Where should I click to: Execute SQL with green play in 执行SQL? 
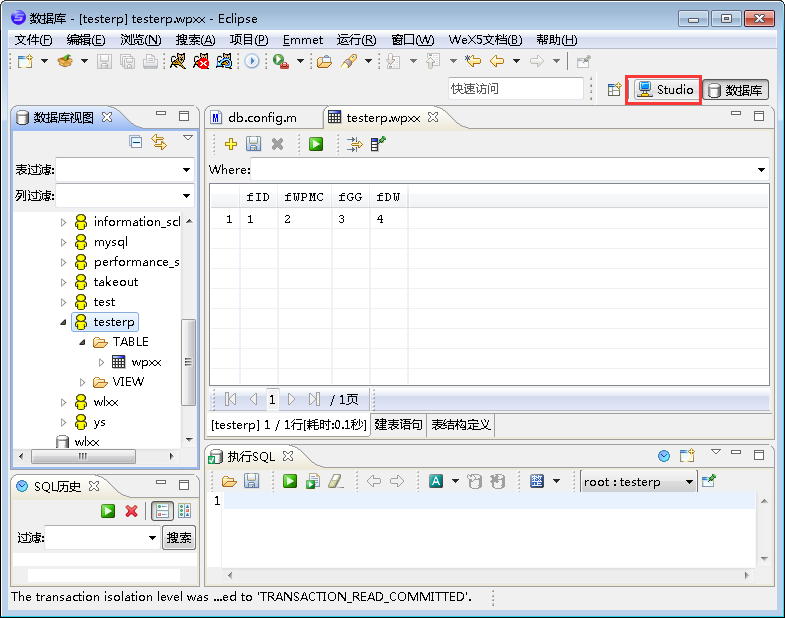(x=289, y=481)
